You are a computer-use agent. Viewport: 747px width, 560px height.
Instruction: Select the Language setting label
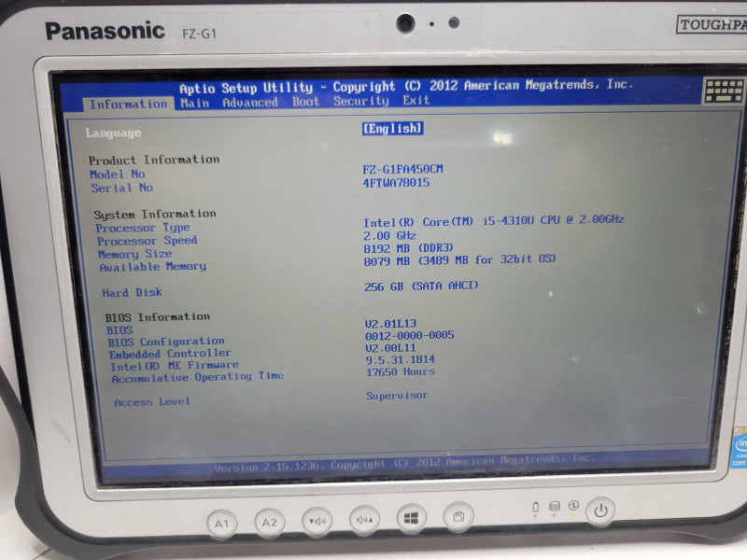coord(113,133)
